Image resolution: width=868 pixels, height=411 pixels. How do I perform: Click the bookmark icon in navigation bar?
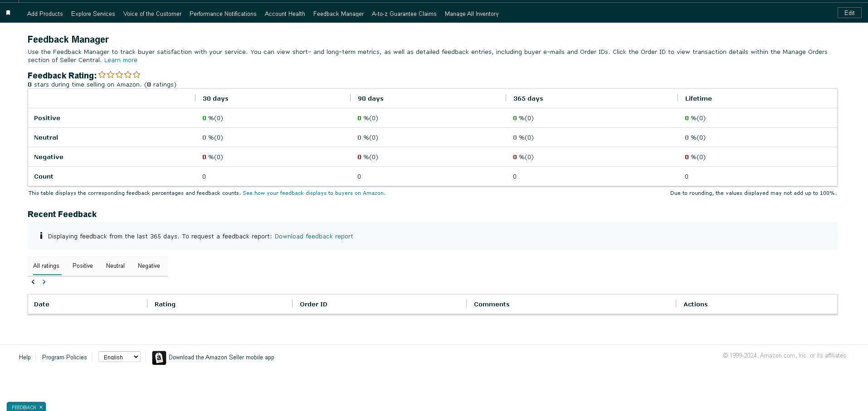pos(8,13)
